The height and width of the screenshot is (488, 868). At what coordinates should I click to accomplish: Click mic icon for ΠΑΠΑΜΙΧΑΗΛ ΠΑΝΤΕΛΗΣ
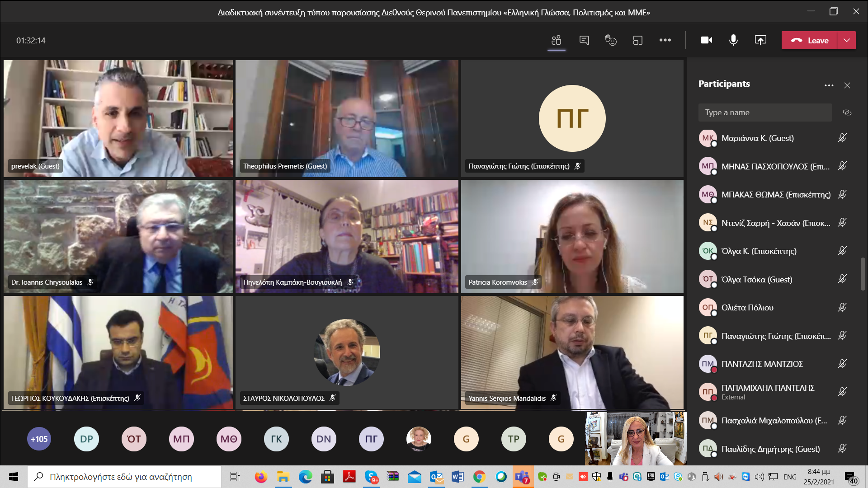(842, 392)
